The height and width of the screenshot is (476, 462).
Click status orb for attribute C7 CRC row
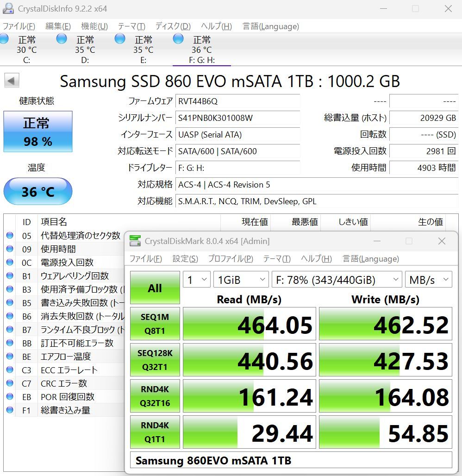(9, 383)
